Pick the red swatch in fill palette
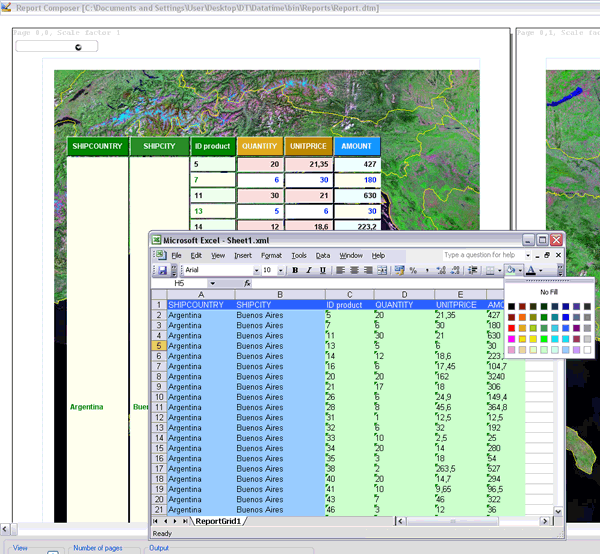Viewport: 600px width, 554px height. coord(512,328)
